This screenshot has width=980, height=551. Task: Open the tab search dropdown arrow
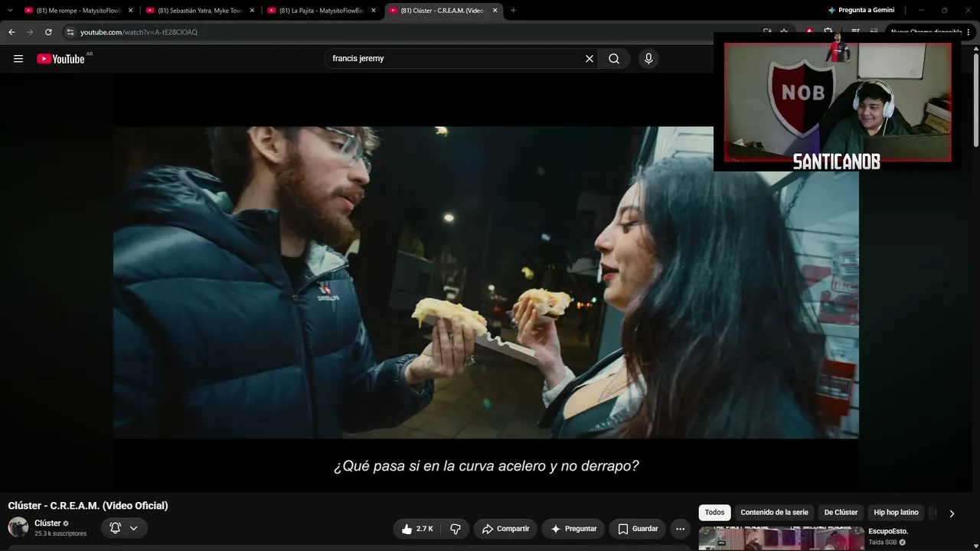click(x=10, y=10)
